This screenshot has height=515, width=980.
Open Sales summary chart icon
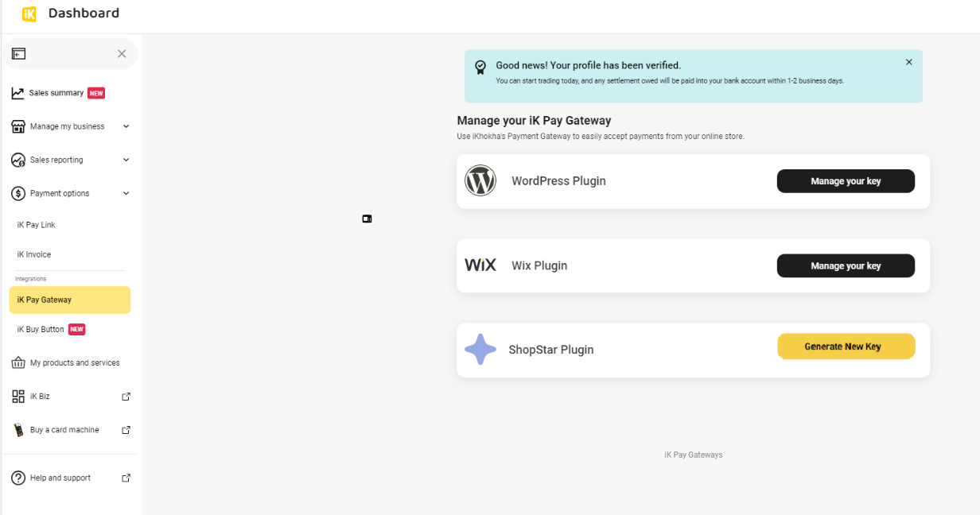(17, 93)
